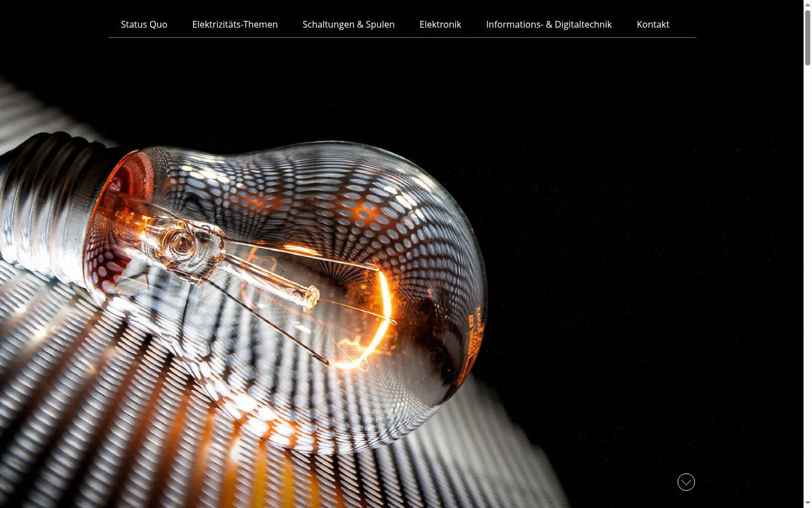Image resolution: width=812 pixels, height=508 pixels.
Task: Open the Status Quo menu item
Action: point(144,24)
